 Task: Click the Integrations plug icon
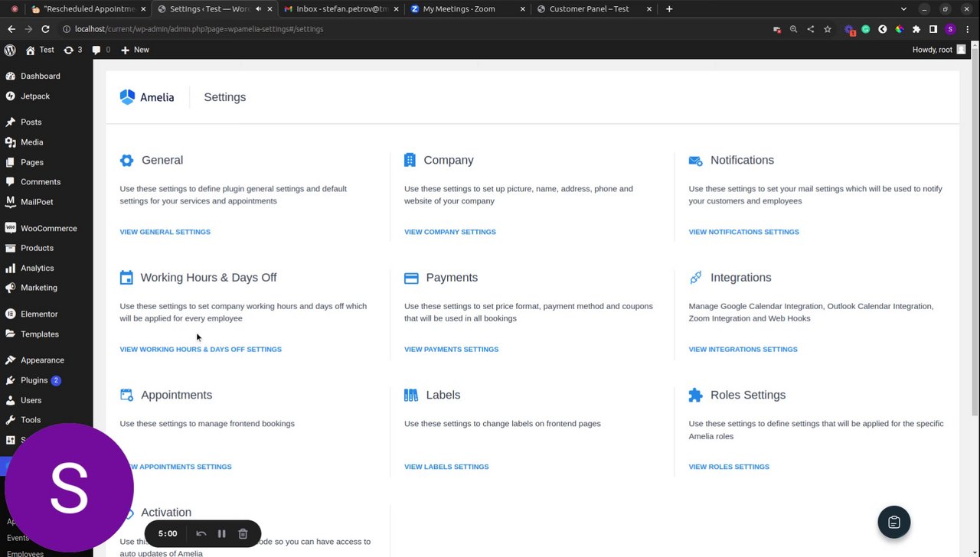point(695,278)
